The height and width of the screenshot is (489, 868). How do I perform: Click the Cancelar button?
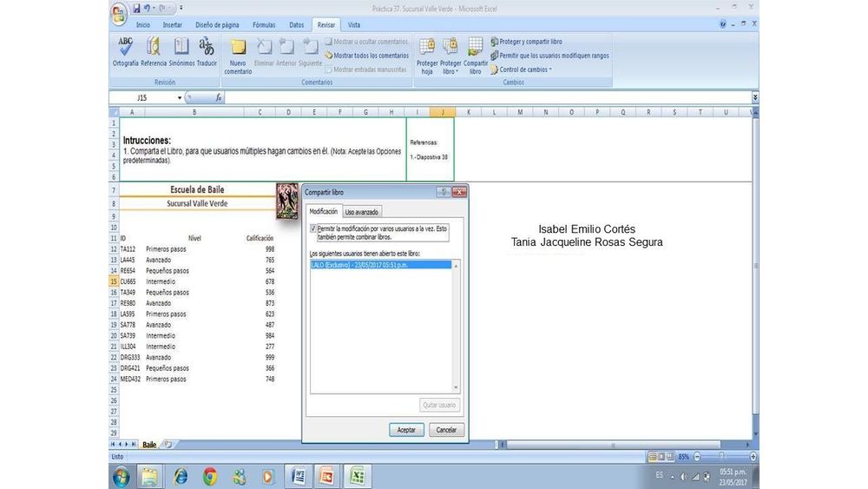446,430
